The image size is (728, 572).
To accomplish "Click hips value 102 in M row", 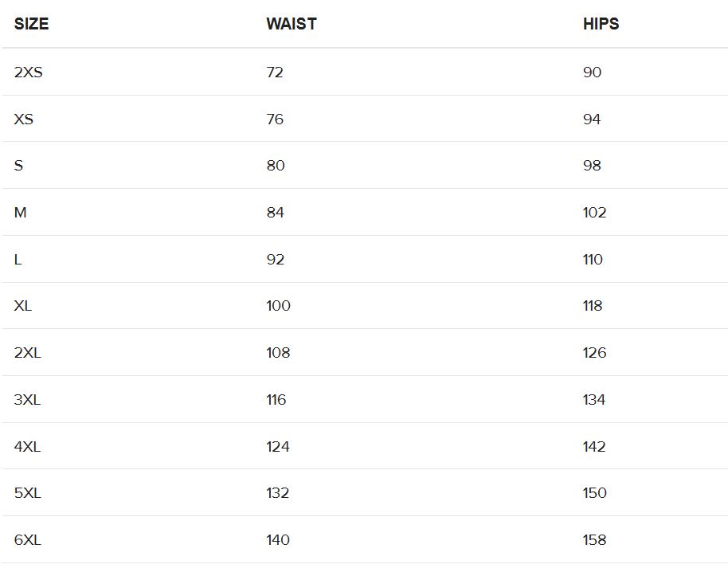I will point(595,213).
